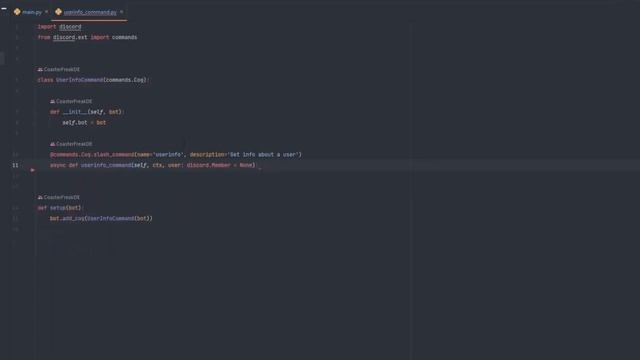Click line number 11 in the gutter

pos(15,165)
